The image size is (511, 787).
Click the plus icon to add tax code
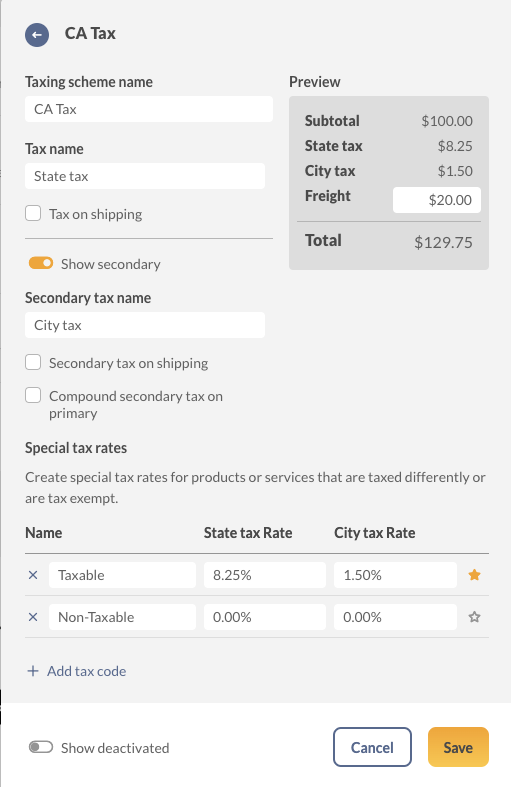click(x=33, y=671)
